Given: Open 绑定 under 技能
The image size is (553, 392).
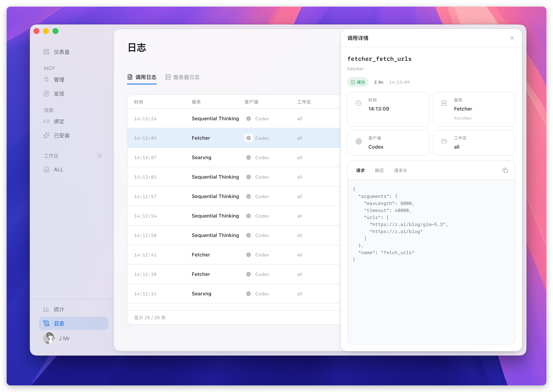Looking at the screenshot, I should pyautogui.click(x=74, y=121).
